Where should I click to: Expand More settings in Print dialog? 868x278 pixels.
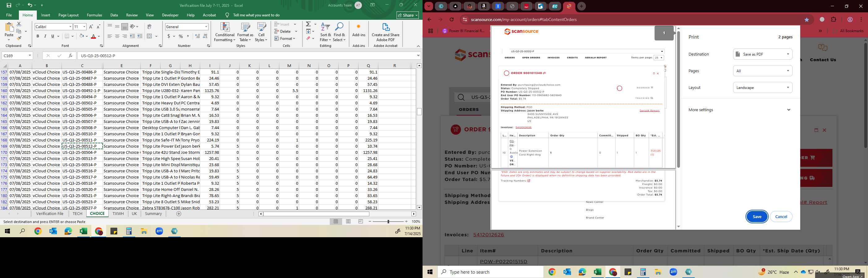[x=740, y=110]
